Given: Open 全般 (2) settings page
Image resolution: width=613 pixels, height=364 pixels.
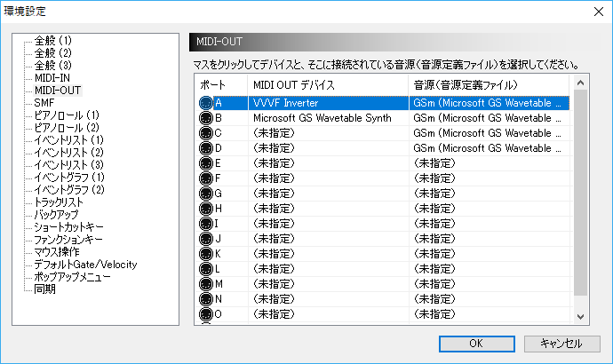Looking at the screenshot, I should pos(53,53).
